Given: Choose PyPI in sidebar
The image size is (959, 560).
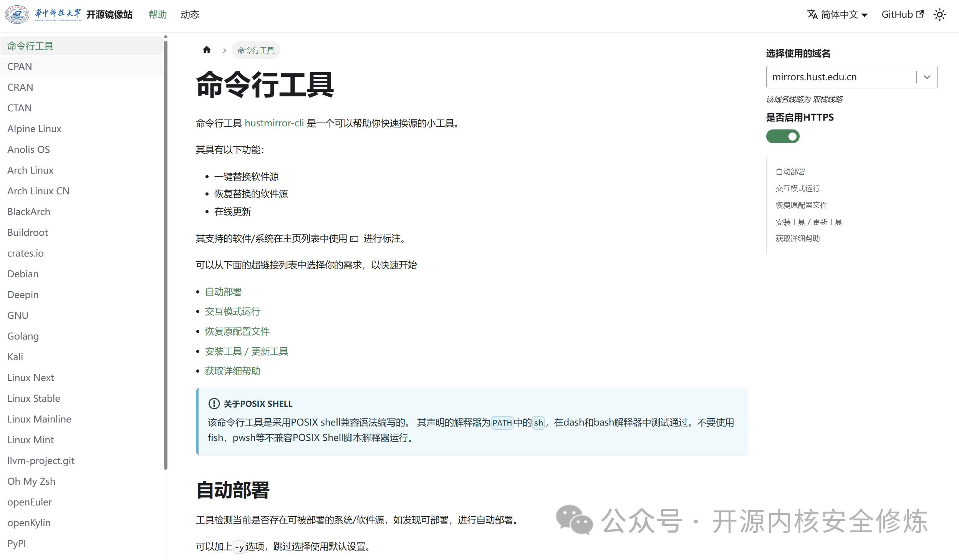Looking at the screenshot, I should (x=81, y=543).
